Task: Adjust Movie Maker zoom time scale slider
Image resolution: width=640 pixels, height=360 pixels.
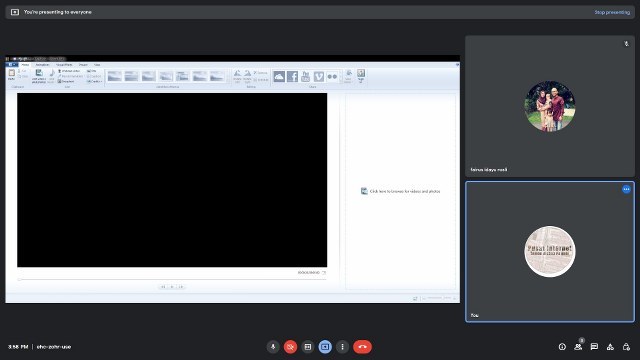Action: [x=439, y=298]
